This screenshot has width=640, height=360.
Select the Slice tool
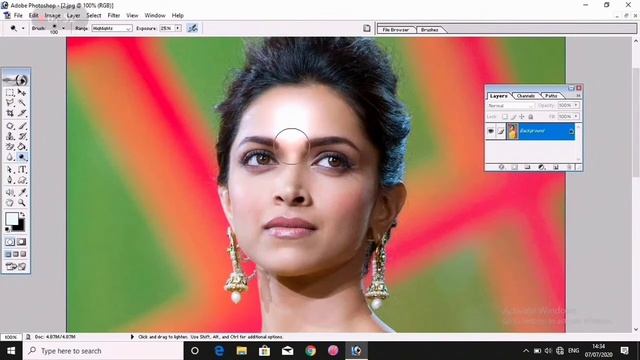22,113
